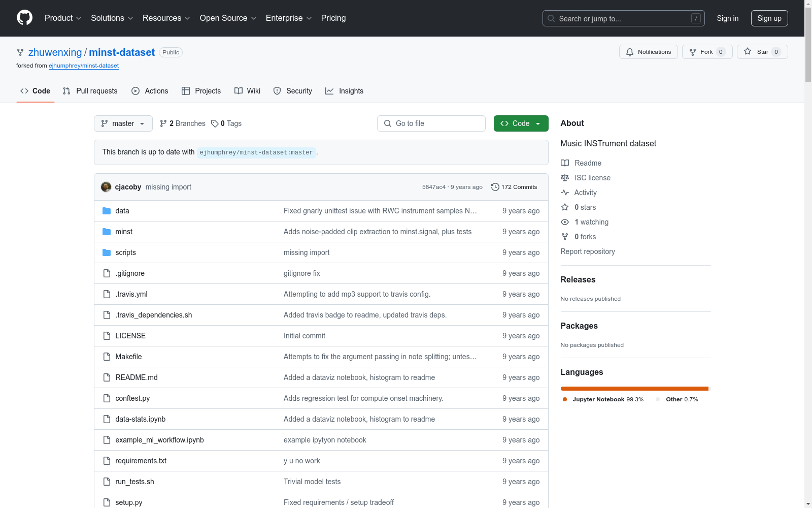The height and width of the screenshot is (508, 812).
Task: Expand the Solutions menu
Action: coord(112,18)
